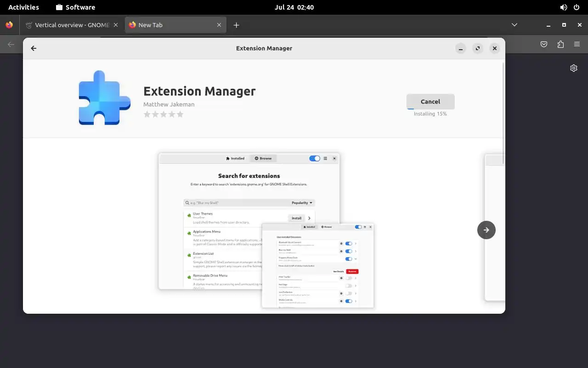Screen dimensions: 588x368
Task: Click the Extension Manager window title text
Action: [x=264, y=48]
